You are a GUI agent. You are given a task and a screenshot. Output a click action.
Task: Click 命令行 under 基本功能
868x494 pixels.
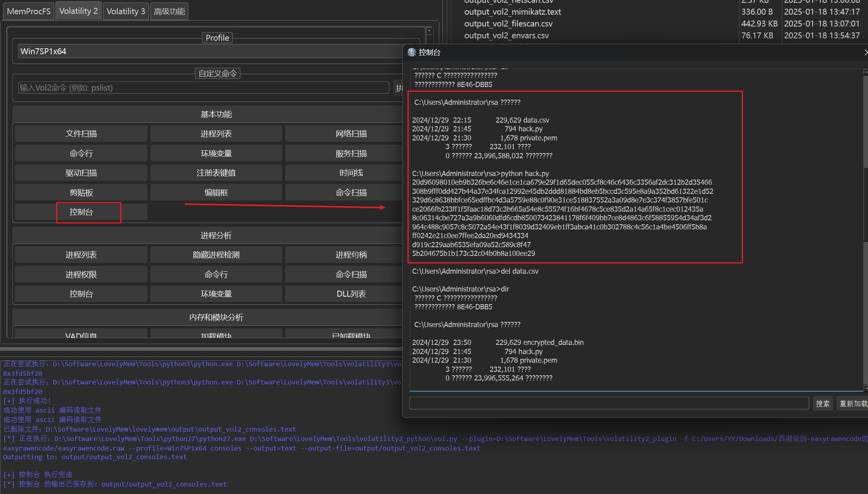click(x=81, y=153)
